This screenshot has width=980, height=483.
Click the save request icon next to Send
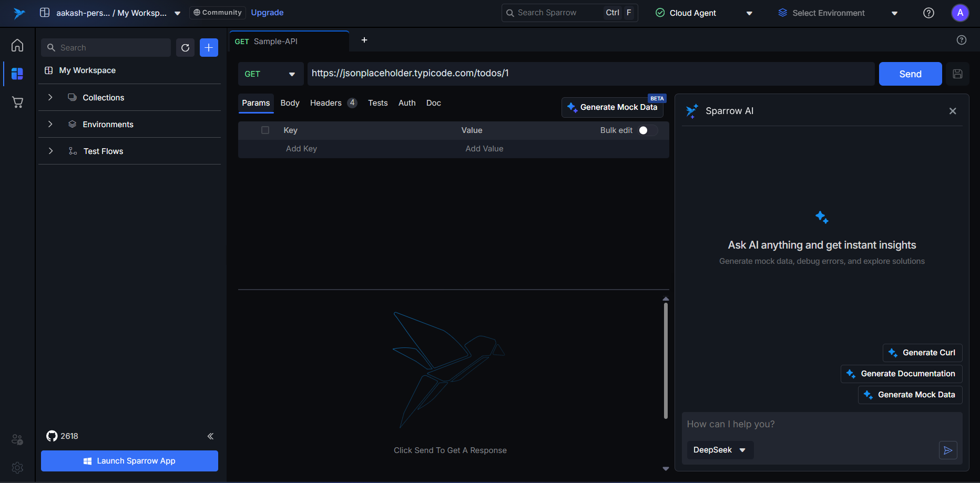957,74
